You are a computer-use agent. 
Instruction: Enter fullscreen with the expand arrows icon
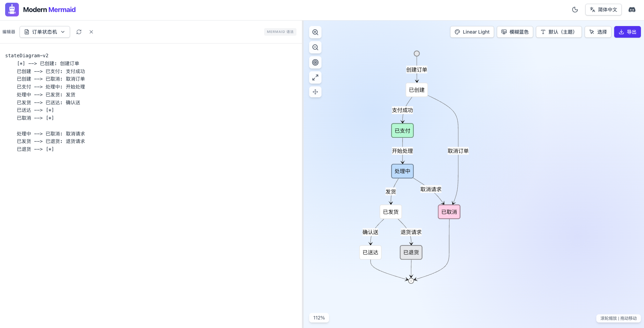[315, 77]
